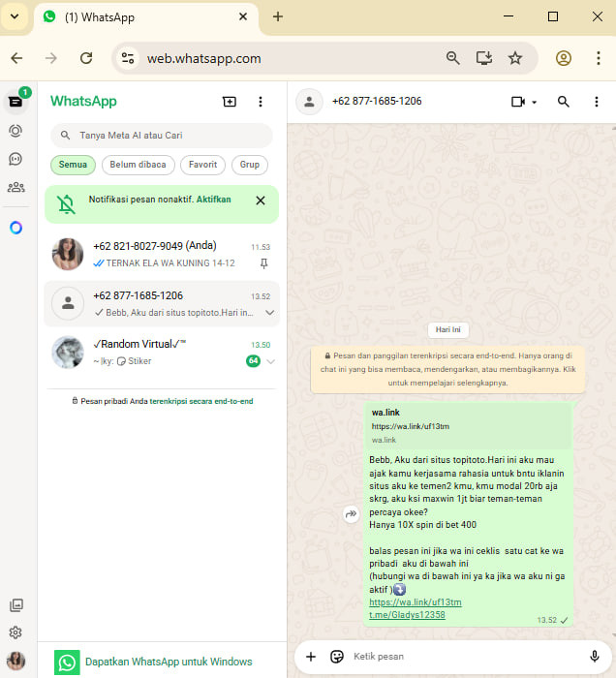
Task: Click the browser back arrow
Action: coord(16,58)
